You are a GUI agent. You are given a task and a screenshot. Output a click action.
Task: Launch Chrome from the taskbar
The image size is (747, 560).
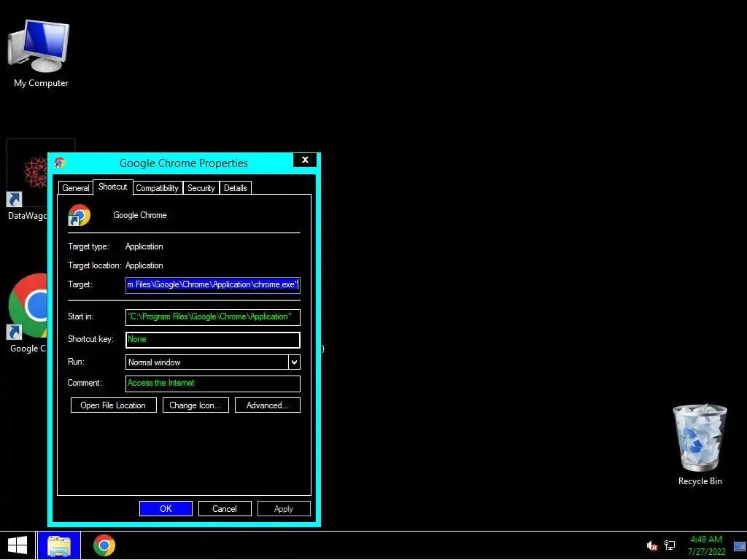(x=104, y=545)
